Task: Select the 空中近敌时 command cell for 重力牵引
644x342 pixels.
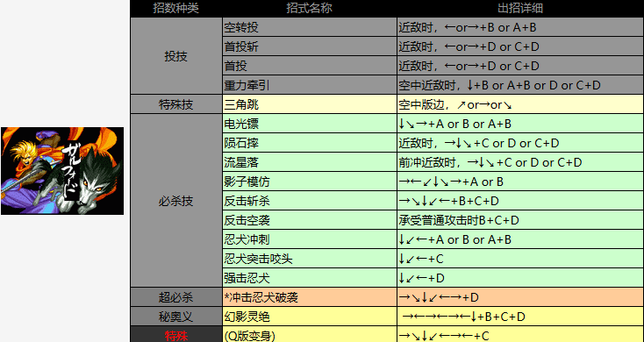Action: (x=520, y=85)
